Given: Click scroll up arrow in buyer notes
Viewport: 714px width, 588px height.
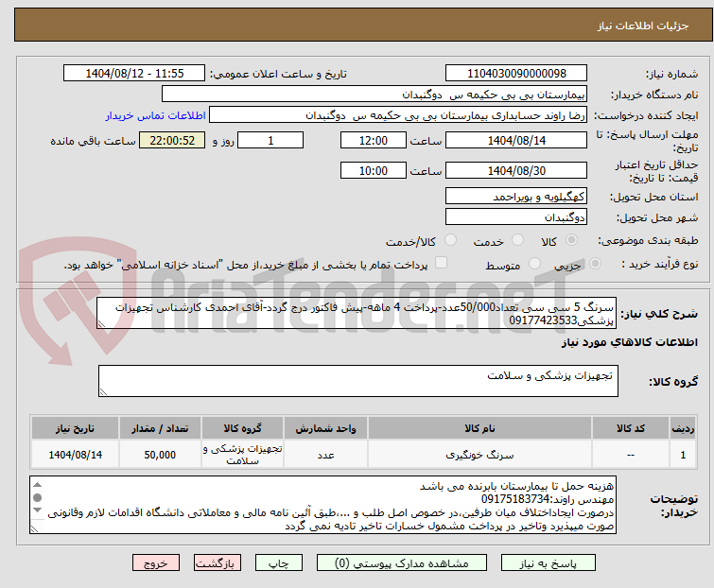Looking at the screenshot, I should coord(38,485).
